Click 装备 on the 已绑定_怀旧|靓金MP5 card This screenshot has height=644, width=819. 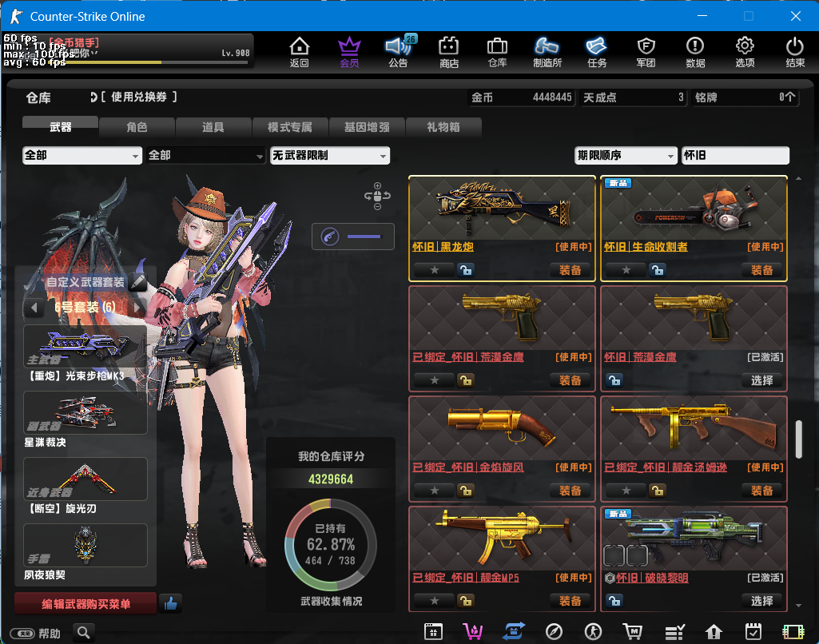point(570,601)
